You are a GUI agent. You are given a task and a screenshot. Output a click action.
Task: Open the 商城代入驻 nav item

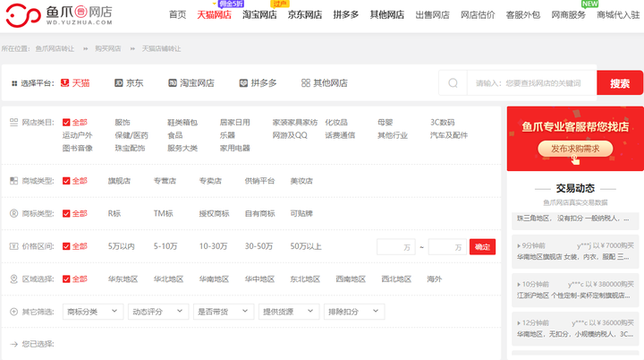(x=618, y=15)
